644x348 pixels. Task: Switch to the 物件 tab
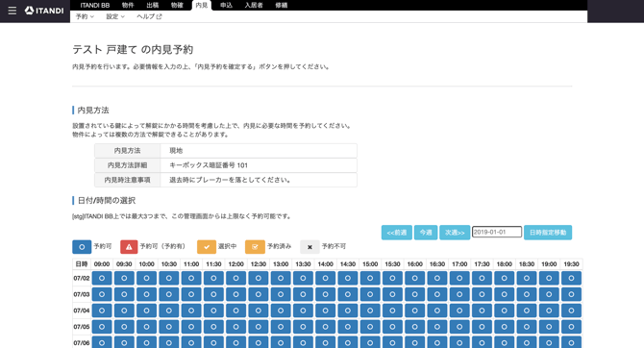tap(128, 6)
